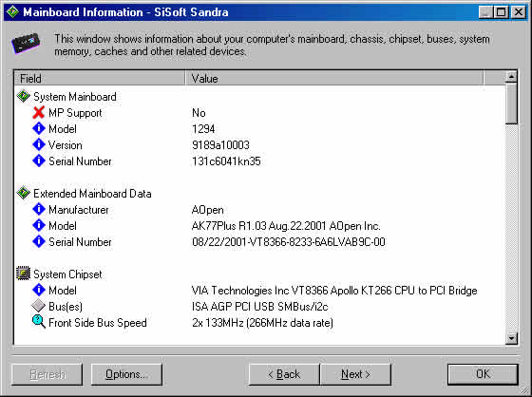This screenshot has width=532, height=397.
Task: Select the MP Support row label
Action: coord(75,113)
